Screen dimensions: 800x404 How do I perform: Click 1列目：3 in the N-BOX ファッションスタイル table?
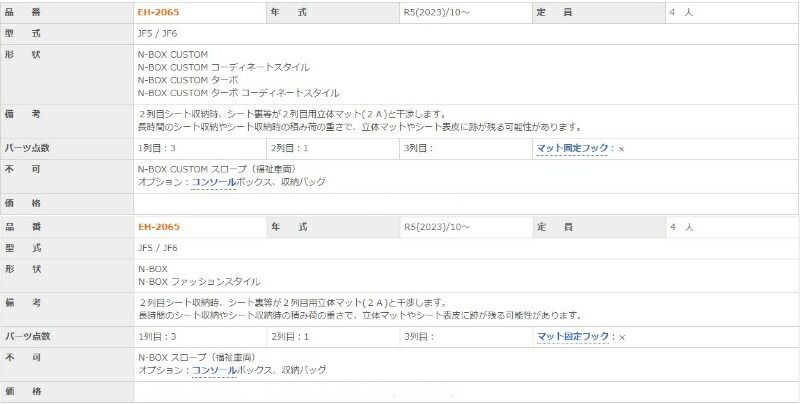pyautogui.click(x=157, y=337)
